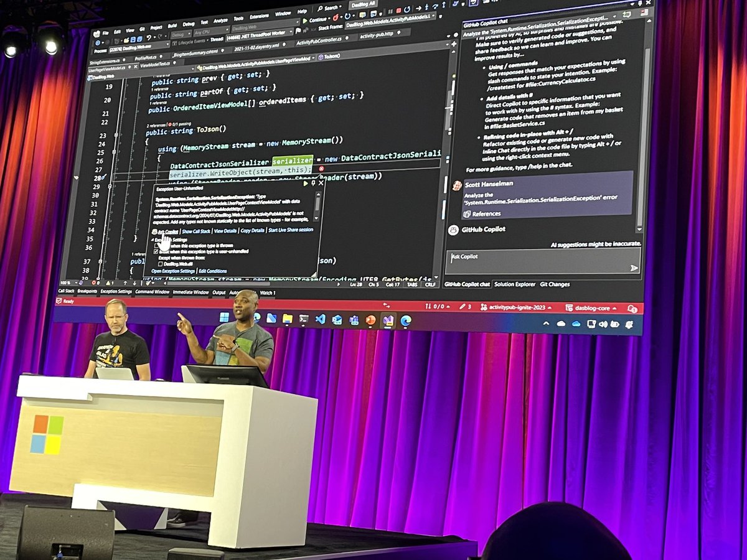Collapse the Exception Settings section

153,239
